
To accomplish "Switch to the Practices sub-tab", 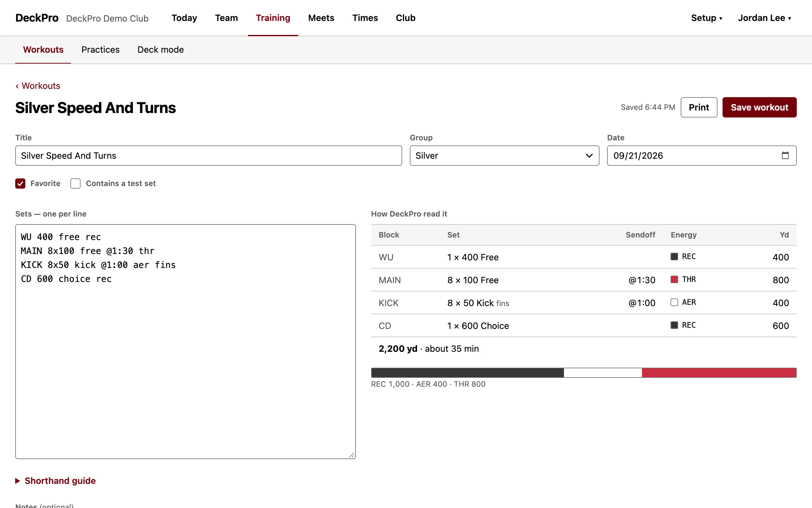I will point(100,50).
